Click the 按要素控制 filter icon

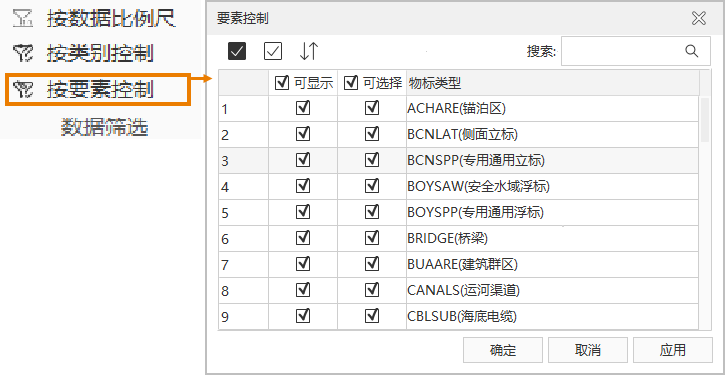click(x=22, y=90)
